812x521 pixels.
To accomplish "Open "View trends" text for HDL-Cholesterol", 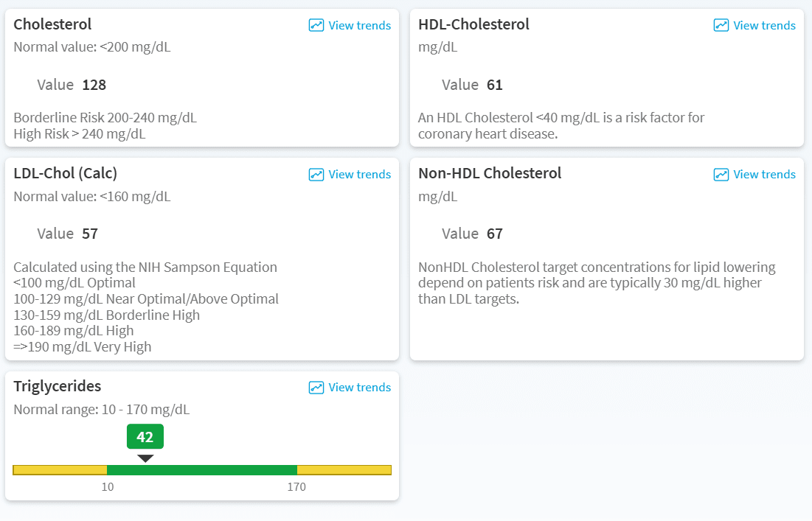I will (x=764, y=25).
